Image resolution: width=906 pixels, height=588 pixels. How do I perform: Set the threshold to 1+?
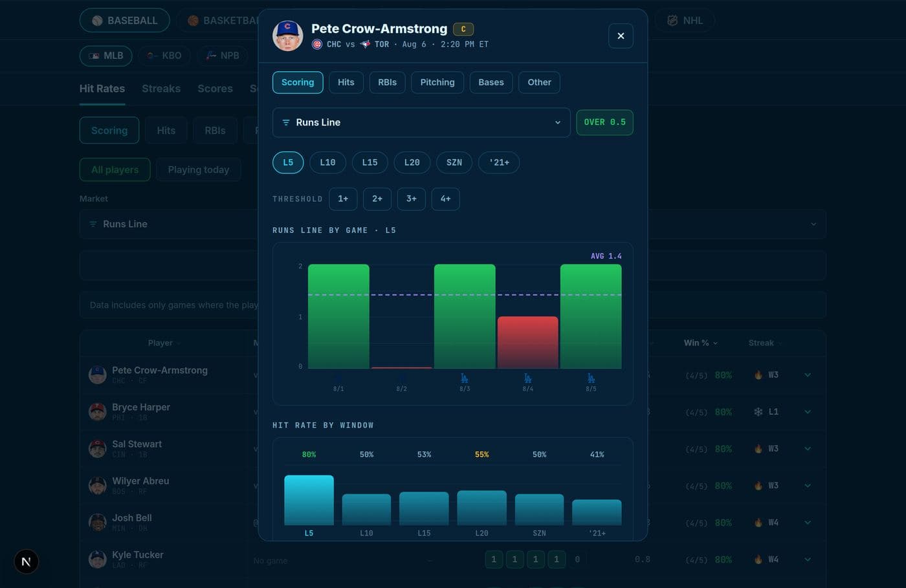343,199
